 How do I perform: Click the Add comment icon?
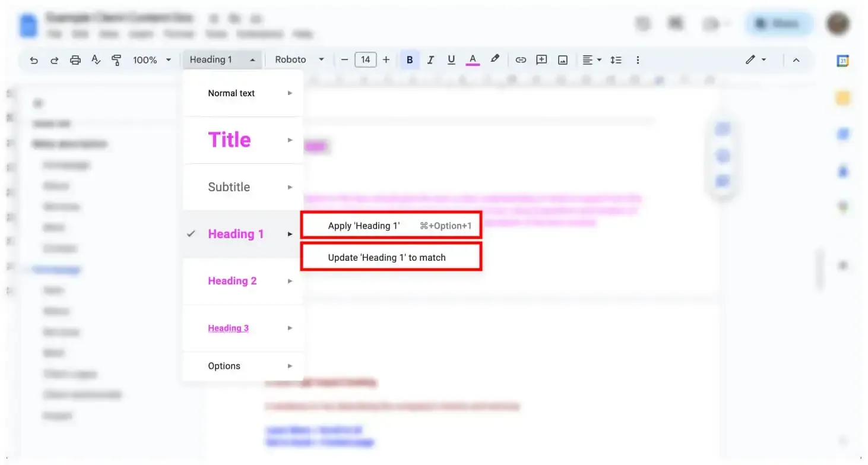[x=541, y=60]
